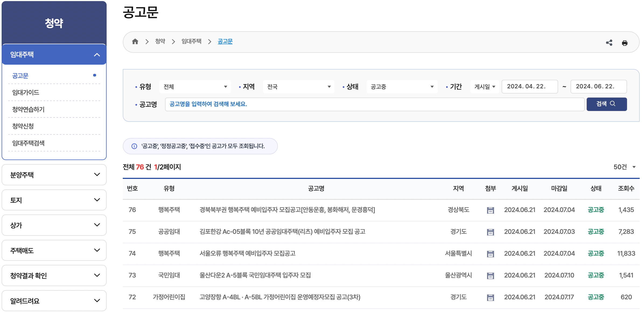This screenshot has width=644, height=312.
Task: Expand the 청약결과 확인 section
Action: pyautogui.click(x=54, y=276)
